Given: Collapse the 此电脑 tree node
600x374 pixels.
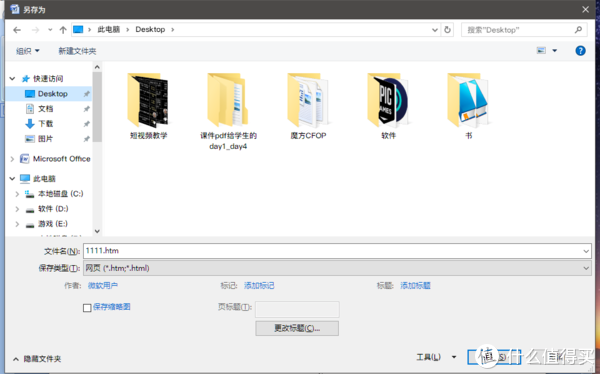Looking at the screenshot, I should click(x=12, y=178).
